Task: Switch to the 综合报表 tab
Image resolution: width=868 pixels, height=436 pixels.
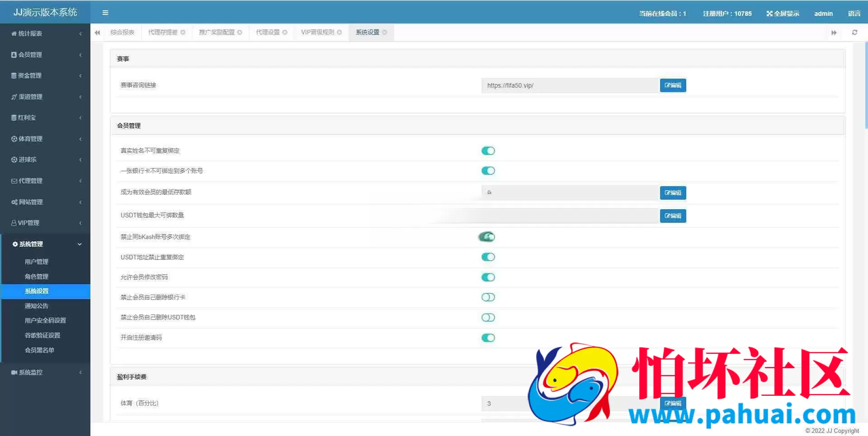Action: 122,33
